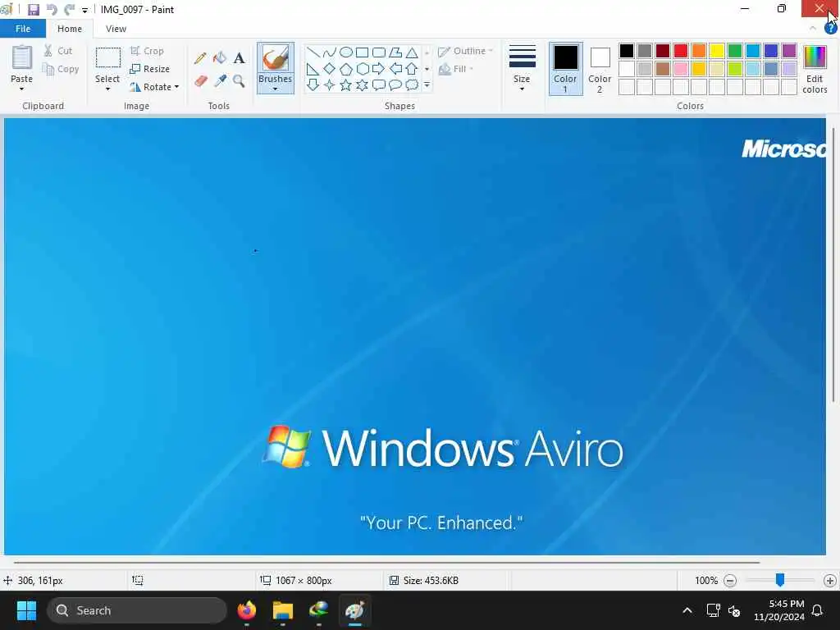Image resolution: width=840 pixels, height=630 pixels.
Task: Choose the Six-point star shape
Action: (x=362, y=84)
